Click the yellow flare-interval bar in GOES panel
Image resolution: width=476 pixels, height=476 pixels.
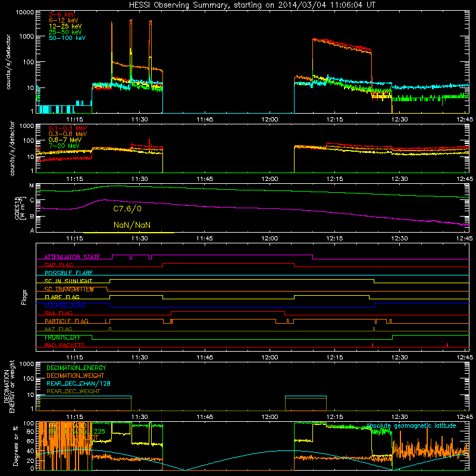[x=129, y=233]
